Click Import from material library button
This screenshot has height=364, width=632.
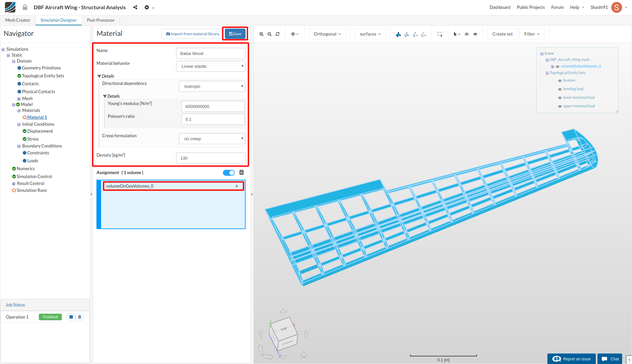193,34
